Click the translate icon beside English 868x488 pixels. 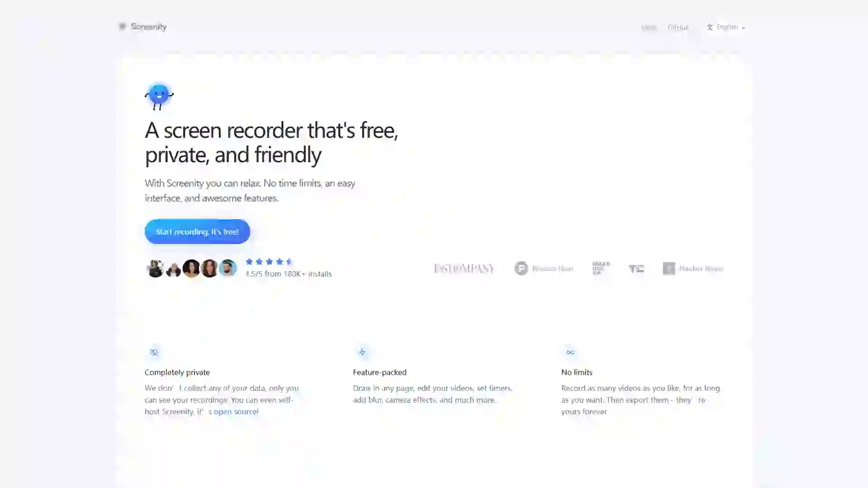(x=710, y=27)
